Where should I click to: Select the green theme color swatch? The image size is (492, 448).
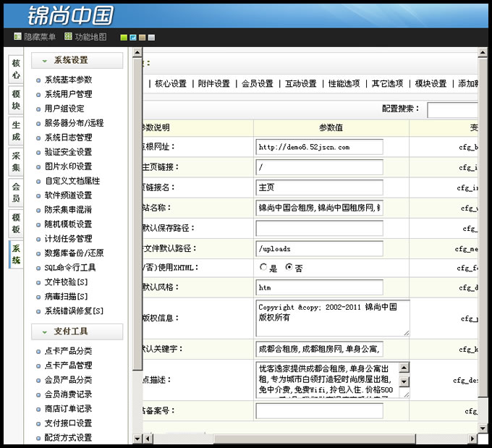(x=124, y=37)
